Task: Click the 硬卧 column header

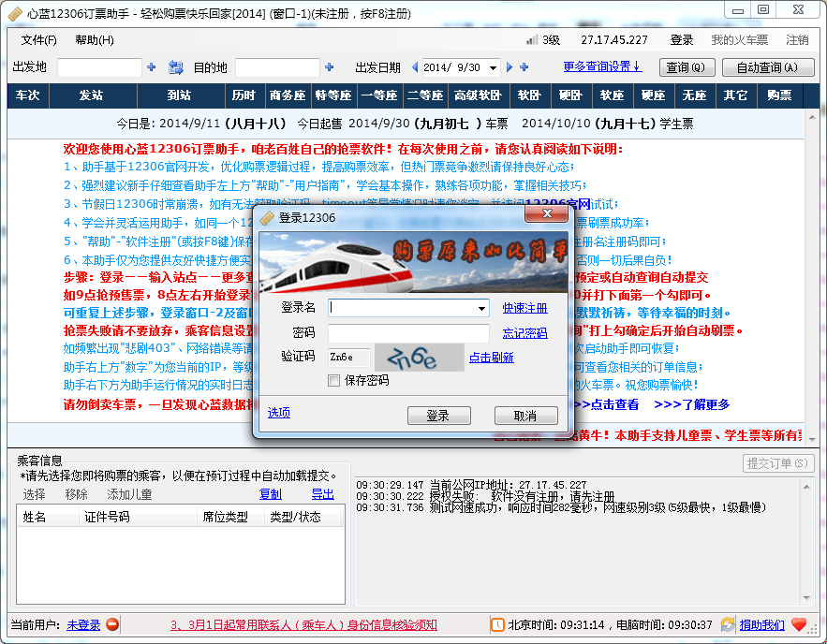Action: [x=570, y=95]
